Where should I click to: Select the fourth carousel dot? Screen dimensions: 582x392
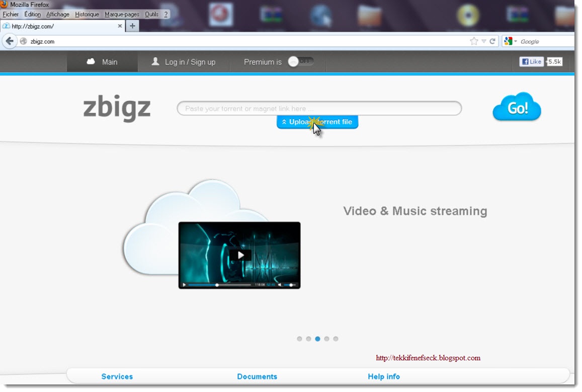click(x=326, y=339)
